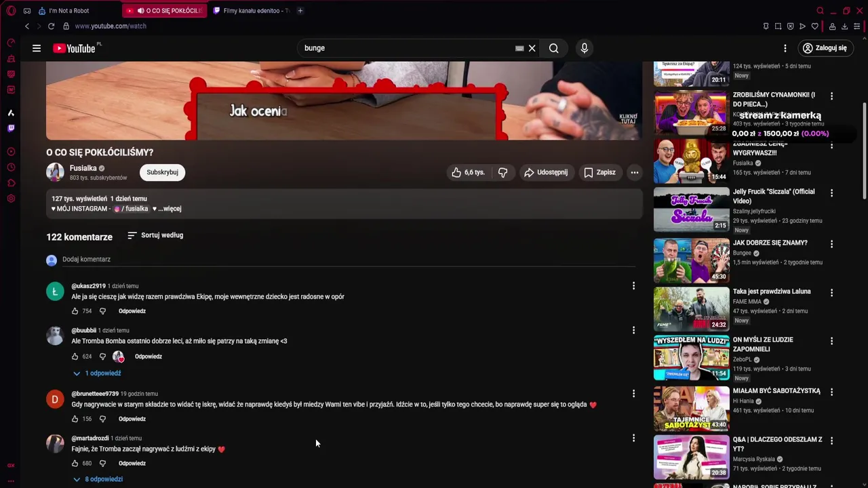Screen dimensions: 868x488
Task: Expand 1 odpowiedź replies
Action: click(97, 373)
